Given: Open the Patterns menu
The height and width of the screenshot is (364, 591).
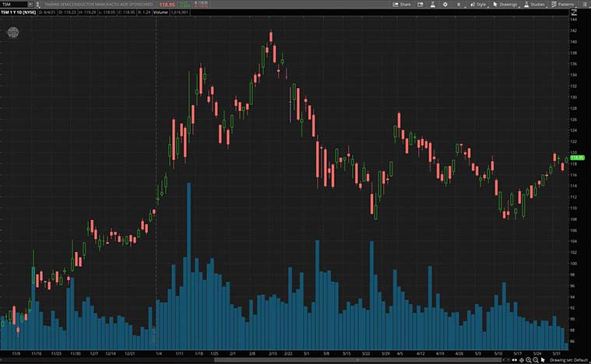Looking at the screenshot, I should 562,5.
